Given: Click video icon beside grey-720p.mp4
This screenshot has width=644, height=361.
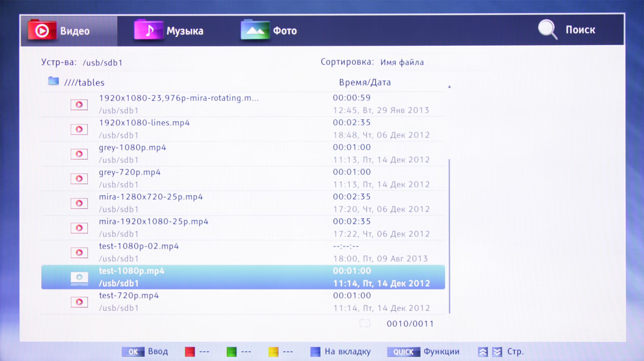Looking at the screenshot, I should (79, 179).
